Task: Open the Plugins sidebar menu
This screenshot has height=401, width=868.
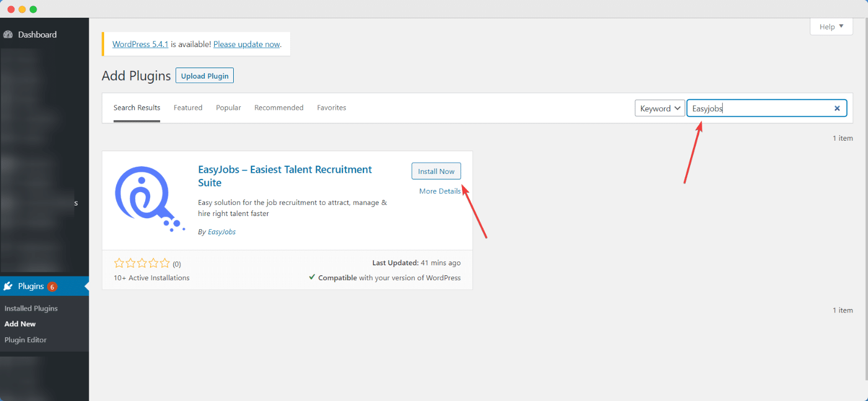Action: pyautogui.click(x=44, y=286)
